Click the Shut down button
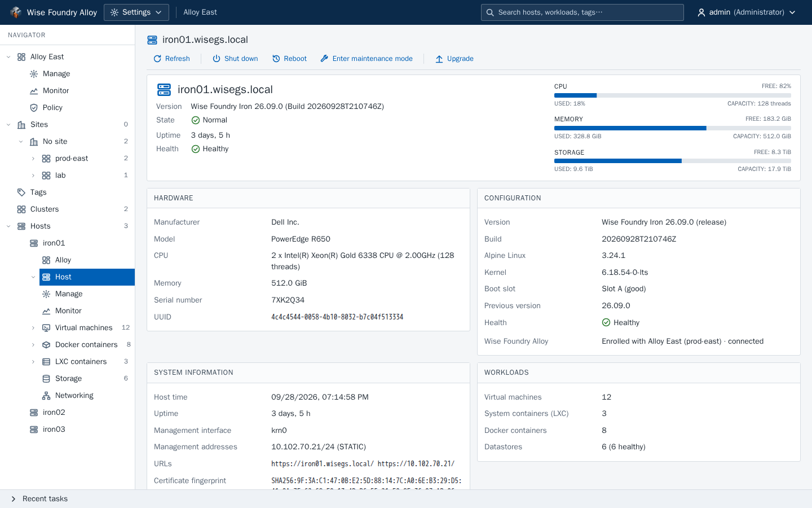 coord(235,59)
